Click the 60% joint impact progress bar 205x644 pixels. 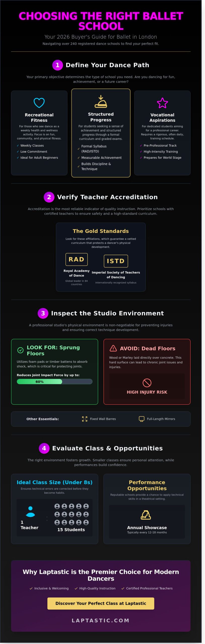click(54, 381)
